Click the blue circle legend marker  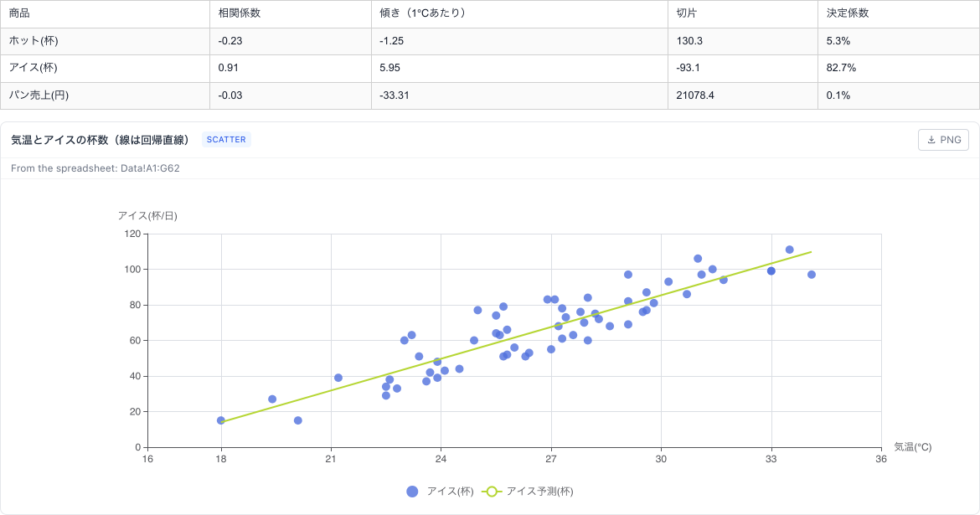[412, 492]
